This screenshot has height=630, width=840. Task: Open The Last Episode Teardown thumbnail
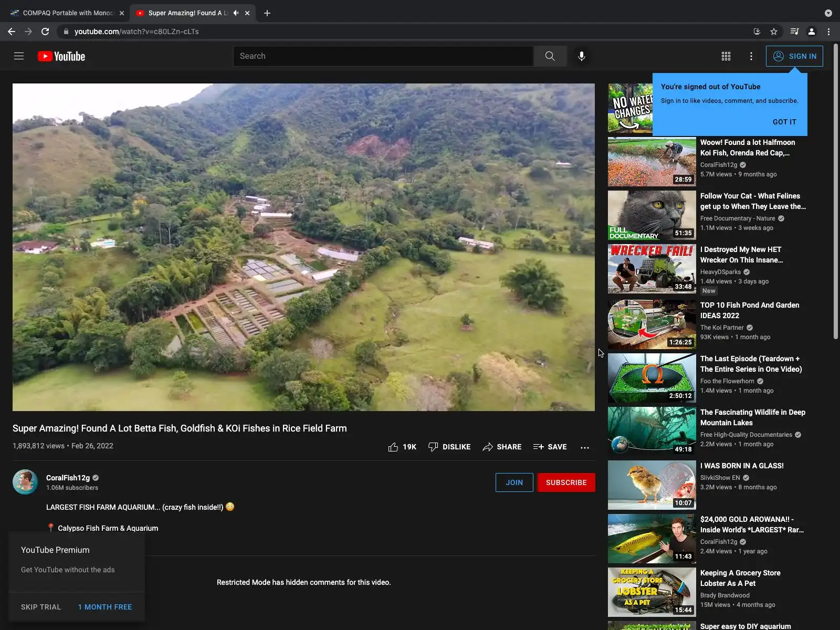coord(652,378)
